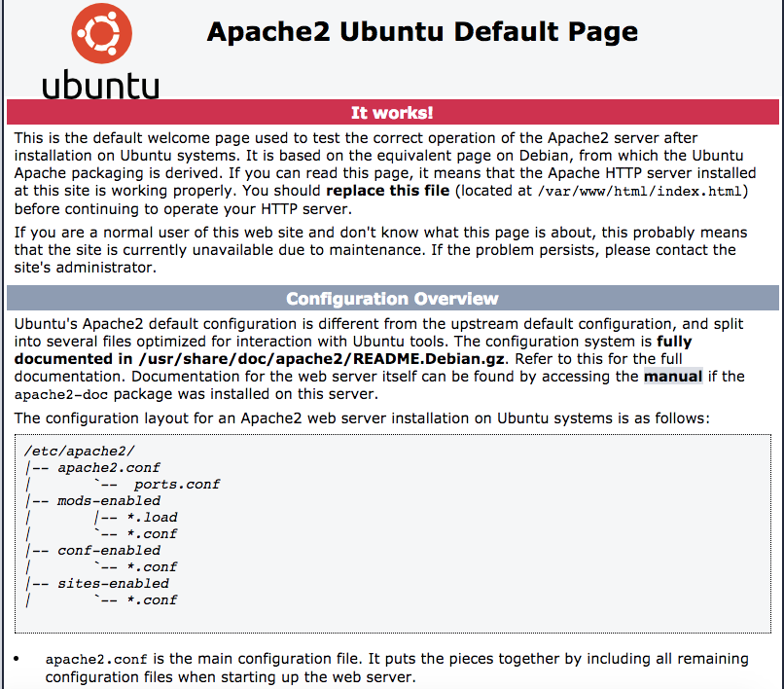This screenshot has width=784, height=689.
Task: Click the bullet beside apache2.conf description
Action: click(x=12, y=657)
